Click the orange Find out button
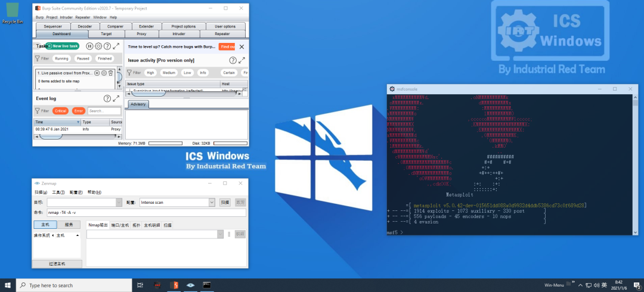 pos(227,47)
